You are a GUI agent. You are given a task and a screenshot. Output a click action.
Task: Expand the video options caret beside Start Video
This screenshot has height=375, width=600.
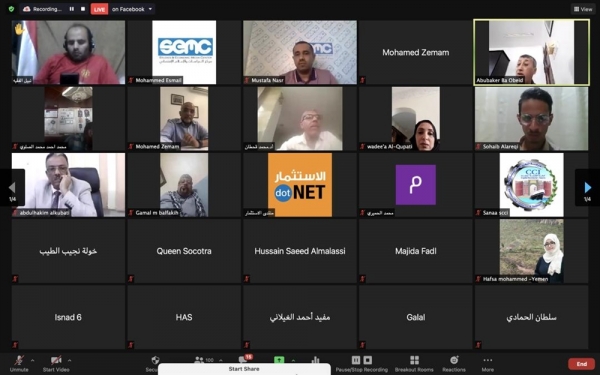click(x=69, y=360)
